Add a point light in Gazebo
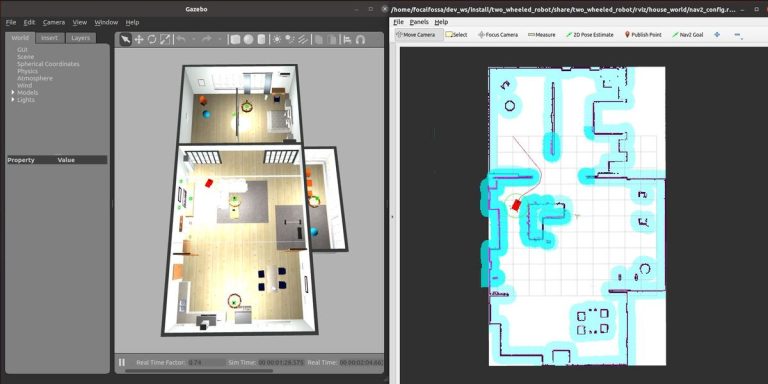 [x=277, y=40]
